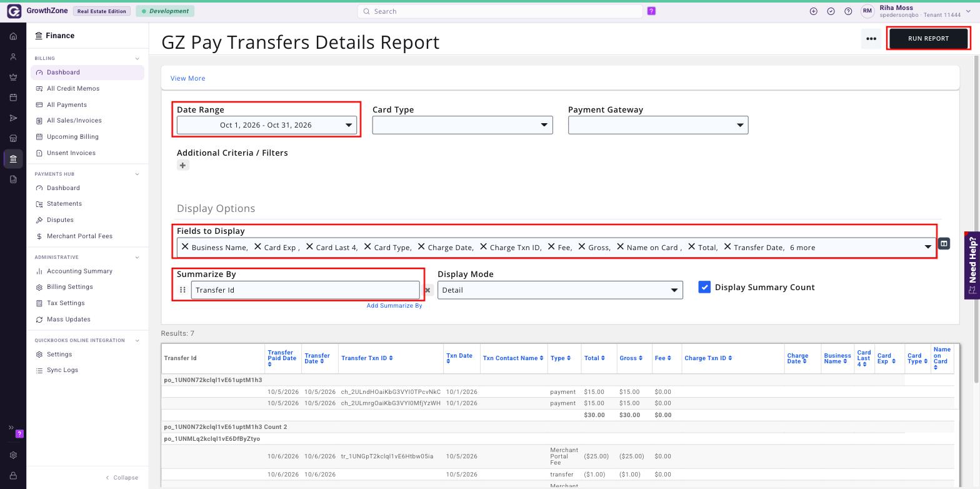Open the Payment Gateway dropdown

[x=658, y=125]
